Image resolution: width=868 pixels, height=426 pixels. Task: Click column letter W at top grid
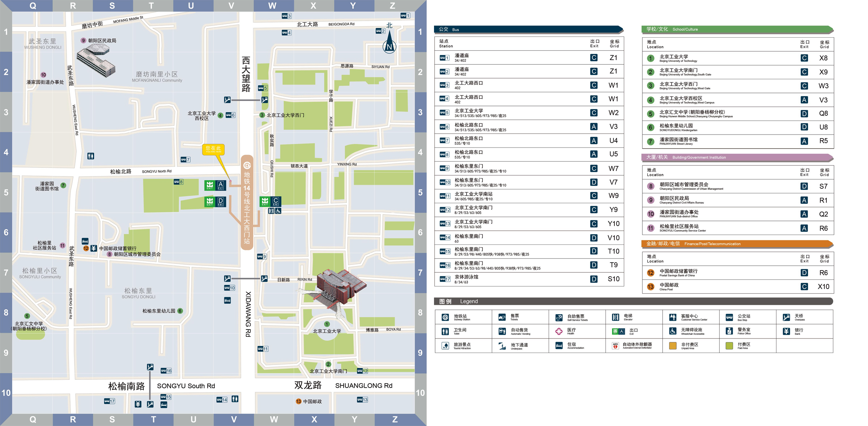272,5
